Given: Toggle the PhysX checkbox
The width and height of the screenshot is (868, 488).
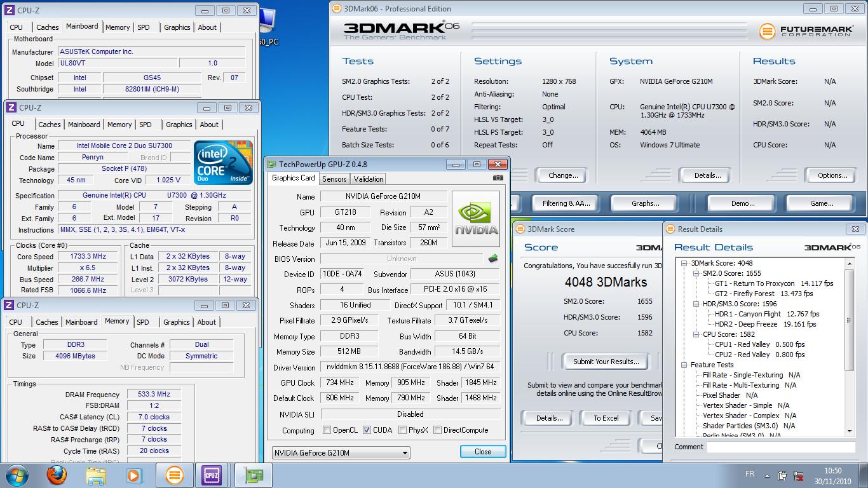Looking at the screenshot, I should coord(402,430).
